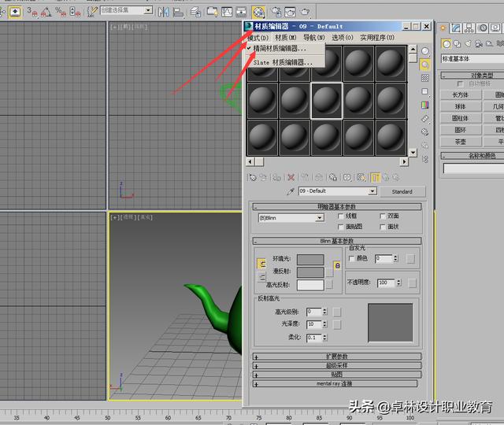Open the (B)Blinn shader type dropdown

tap(319, 218)
